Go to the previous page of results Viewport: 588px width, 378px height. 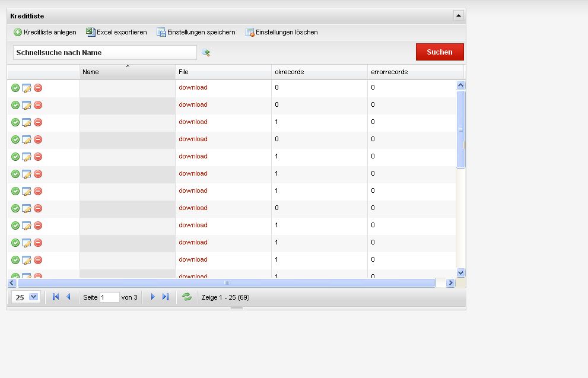tap(68, 297)
